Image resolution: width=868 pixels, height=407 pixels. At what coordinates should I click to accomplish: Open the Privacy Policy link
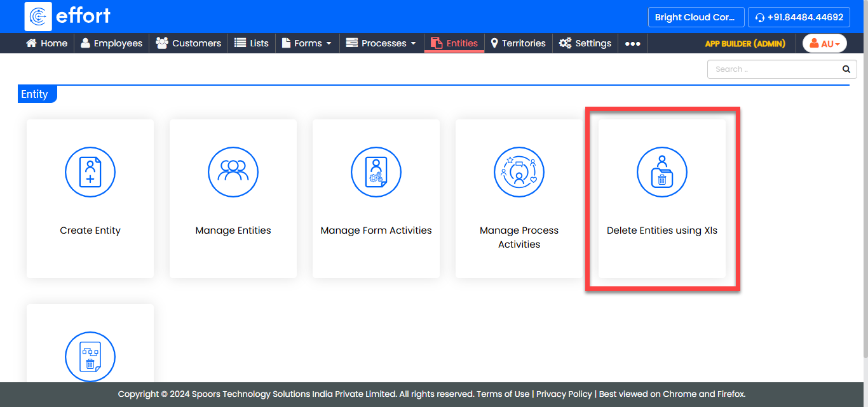(564, 394)
